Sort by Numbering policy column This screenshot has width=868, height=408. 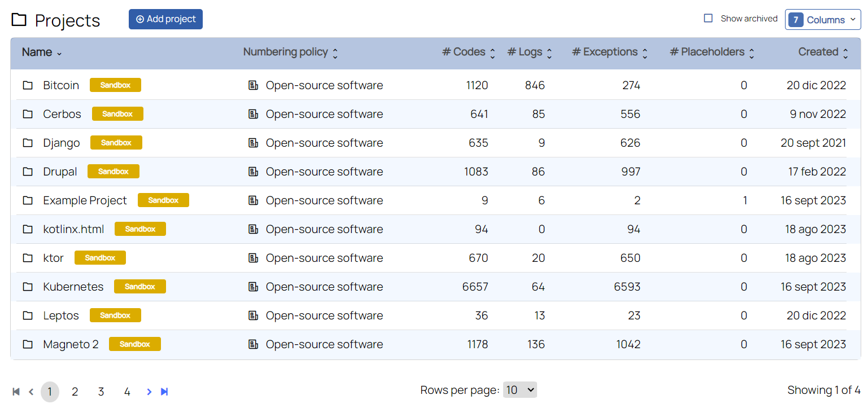[x=290, y=52]
